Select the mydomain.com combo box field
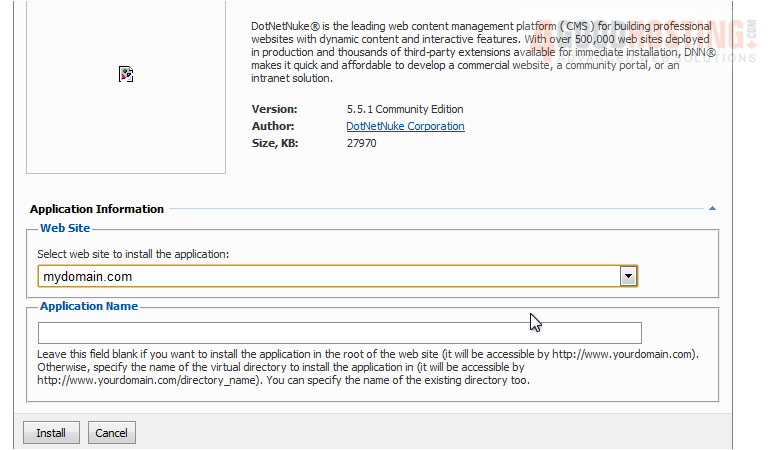This screenshot has width=776, height=450. coord(328,276)
